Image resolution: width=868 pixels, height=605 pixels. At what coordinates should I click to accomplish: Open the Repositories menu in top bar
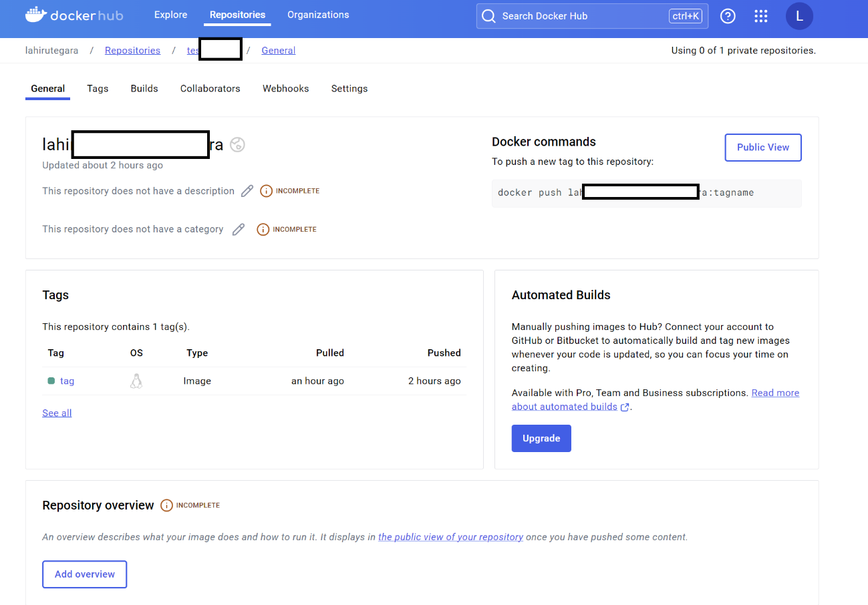237,15
